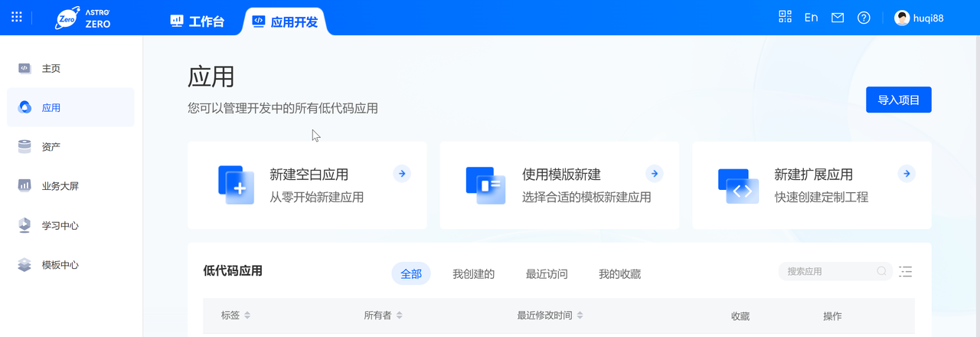Switch to the 工作台 tab
Viewport: 980px width, 337px height.
[197, 21]
